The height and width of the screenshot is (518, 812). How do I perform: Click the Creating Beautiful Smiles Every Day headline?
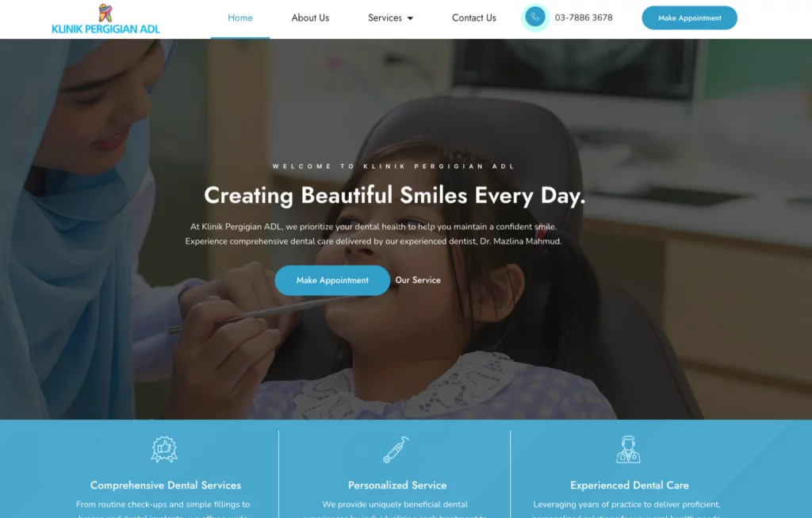[x=395, y=196]
